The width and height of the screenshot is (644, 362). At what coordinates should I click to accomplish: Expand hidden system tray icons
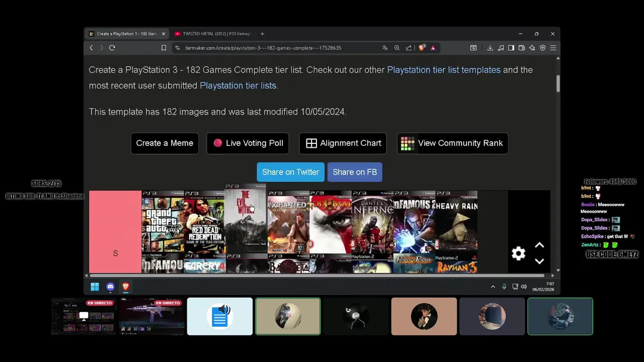coord(493,287)
